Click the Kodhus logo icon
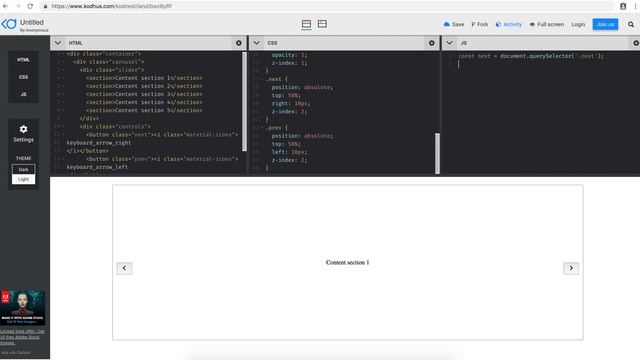 click(9, 24)
